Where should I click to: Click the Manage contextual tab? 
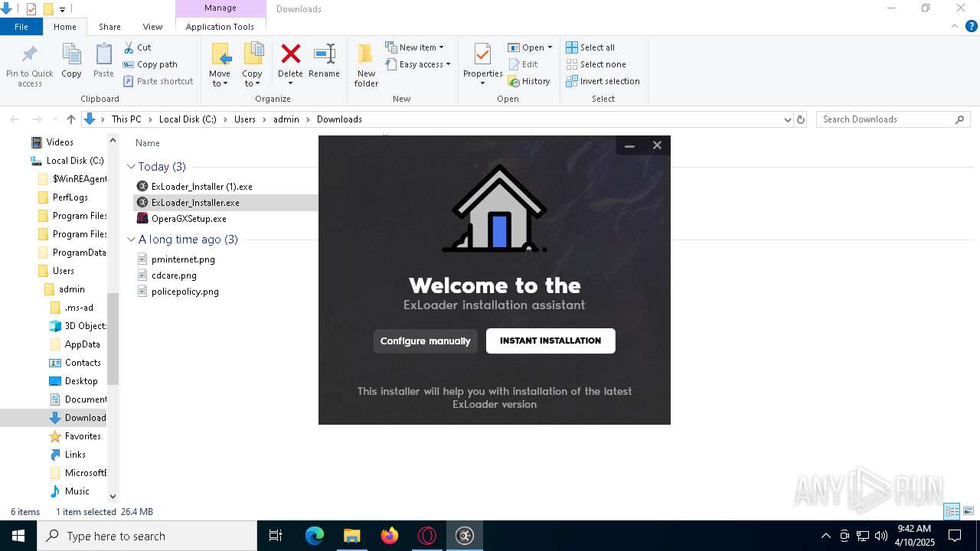pyautogui.click(x=220, y=8)
